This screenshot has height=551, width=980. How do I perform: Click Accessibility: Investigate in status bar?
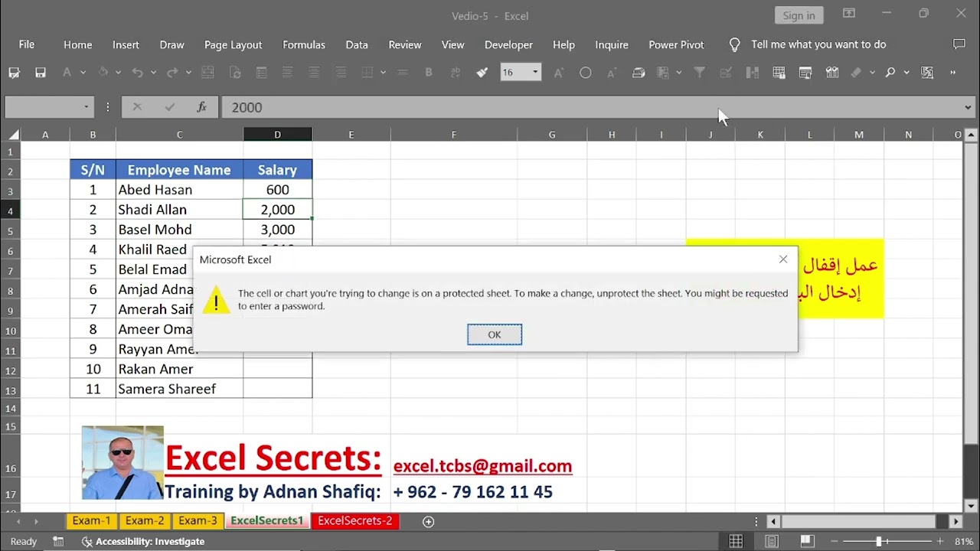tap(143, 541)
